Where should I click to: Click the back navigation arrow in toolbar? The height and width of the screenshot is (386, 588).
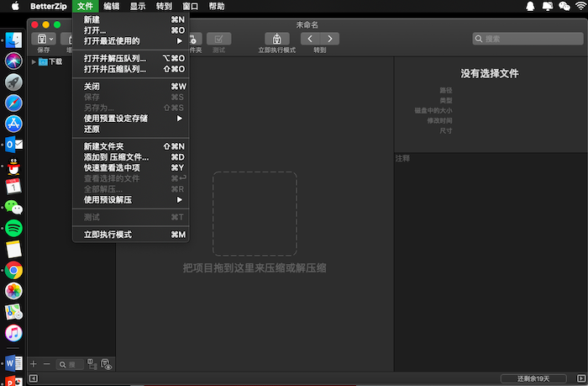click(311, 39)
